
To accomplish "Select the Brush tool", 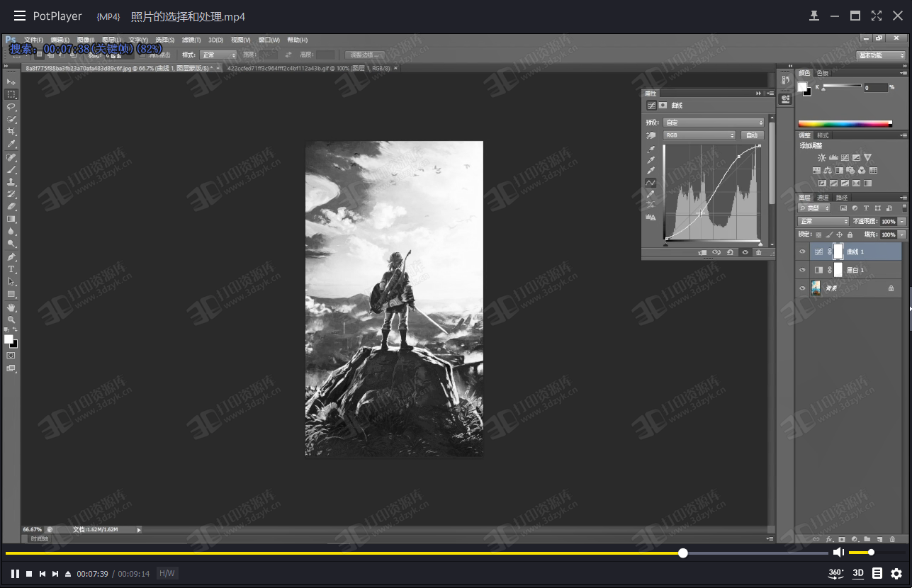I will coord(11,169).
